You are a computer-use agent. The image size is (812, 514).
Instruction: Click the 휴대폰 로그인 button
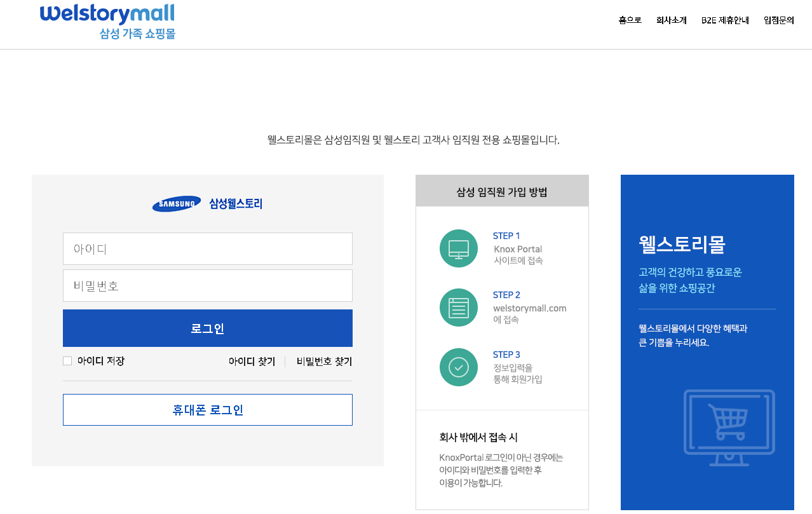(208, 410)
